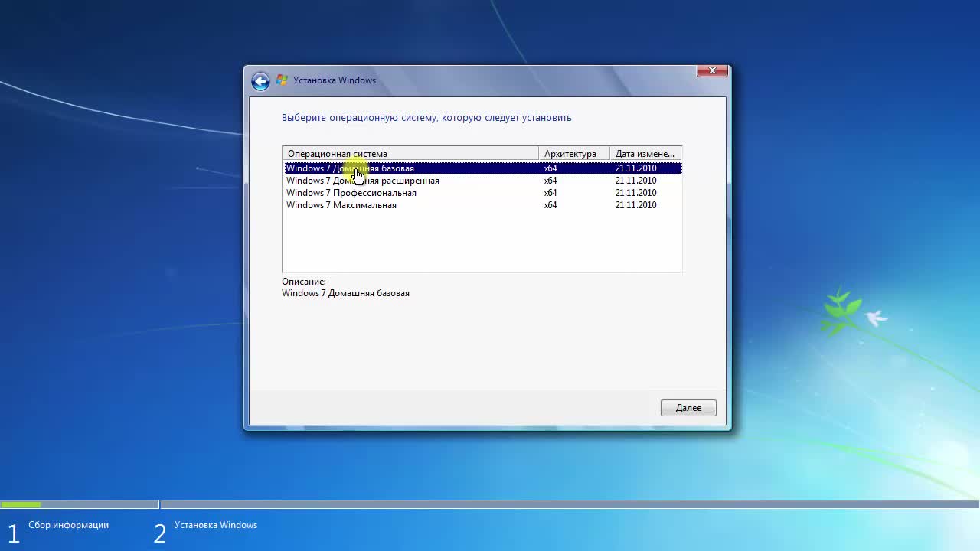The height and width of the screenshot is (551, 980).
Task: Click the Далее button
Action: pos(688,408)
